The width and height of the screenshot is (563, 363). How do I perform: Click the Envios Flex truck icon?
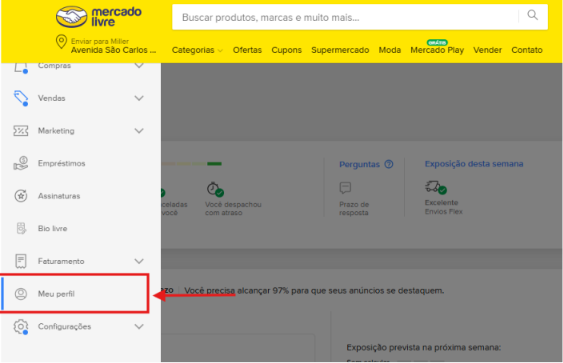[436, 187]
